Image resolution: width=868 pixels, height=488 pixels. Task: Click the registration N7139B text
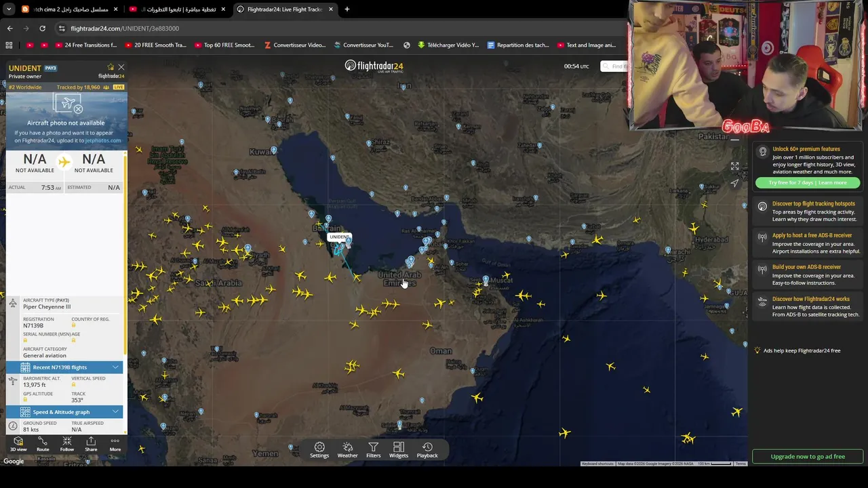click(33, 326)
